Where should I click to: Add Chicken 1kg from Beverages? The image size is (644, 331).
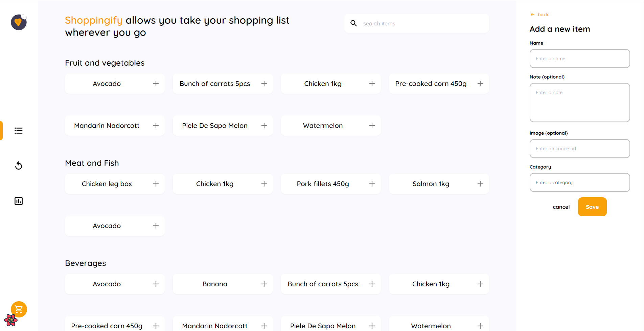[x=480, y=284]
